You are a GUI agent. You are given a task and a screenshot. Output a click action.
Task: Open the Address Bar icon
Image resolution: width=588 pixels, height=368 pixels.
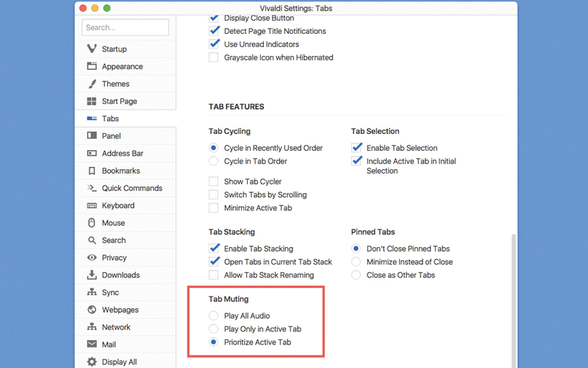click(92, 154)
